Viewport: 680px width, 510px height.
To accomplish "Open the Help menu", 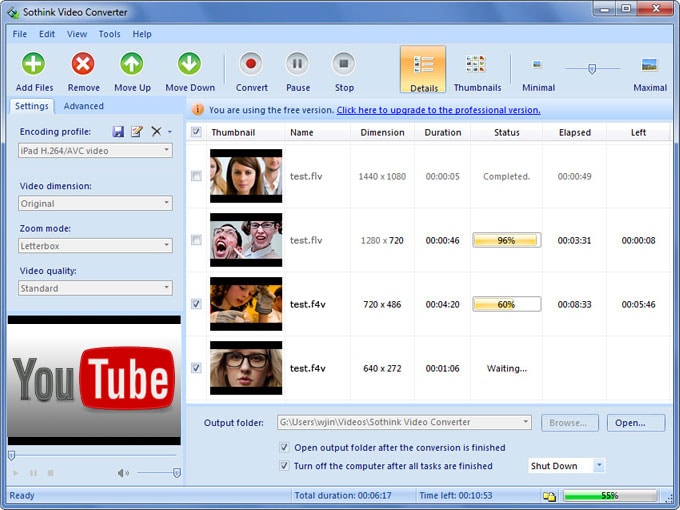I will click(142, 34).
